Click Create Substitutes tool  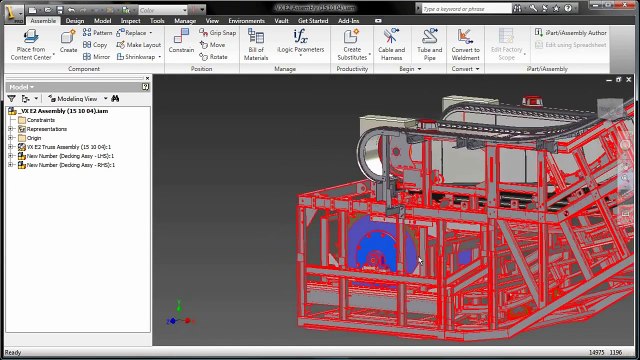coord(352,44)
